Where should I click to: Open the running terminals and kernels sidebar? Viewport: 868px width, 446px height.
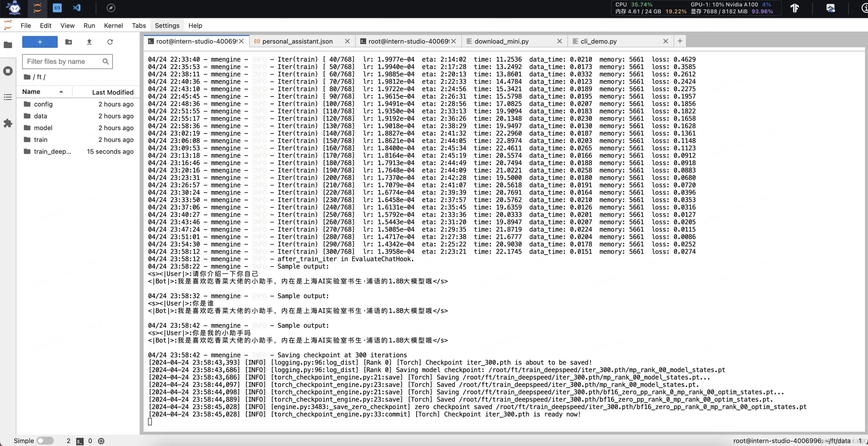pyautogui.click(x=8, y=71)
